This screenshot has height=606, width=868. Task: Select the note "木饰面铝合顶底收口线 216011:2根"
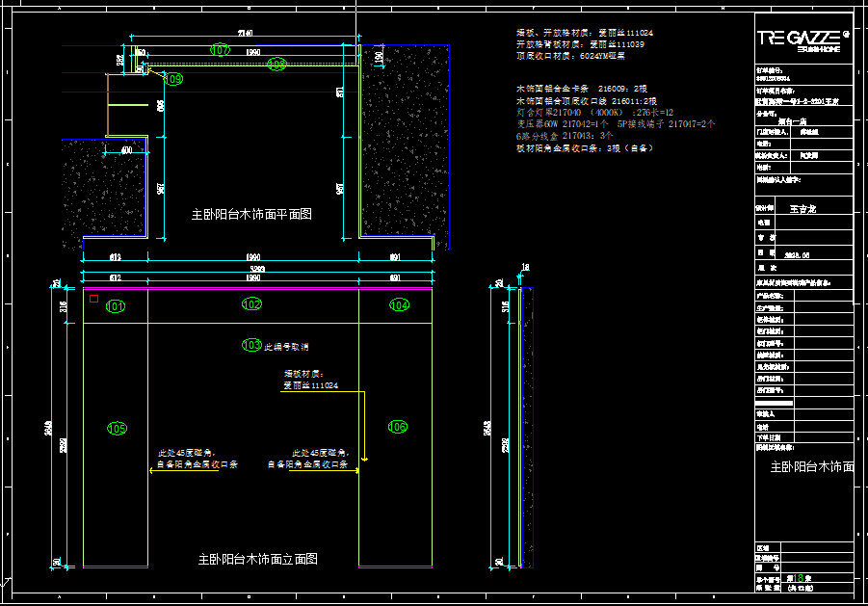click(x=587, y=101)
